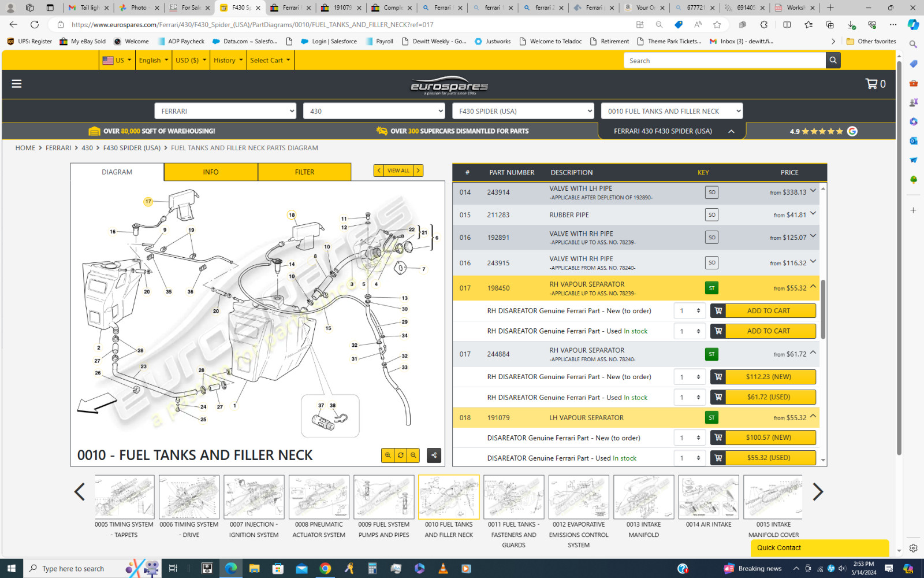Open the History dropdown
Image resolution: width=924 pixels, height=578 pixels.
pyautogui.click(x=228, y=60)
